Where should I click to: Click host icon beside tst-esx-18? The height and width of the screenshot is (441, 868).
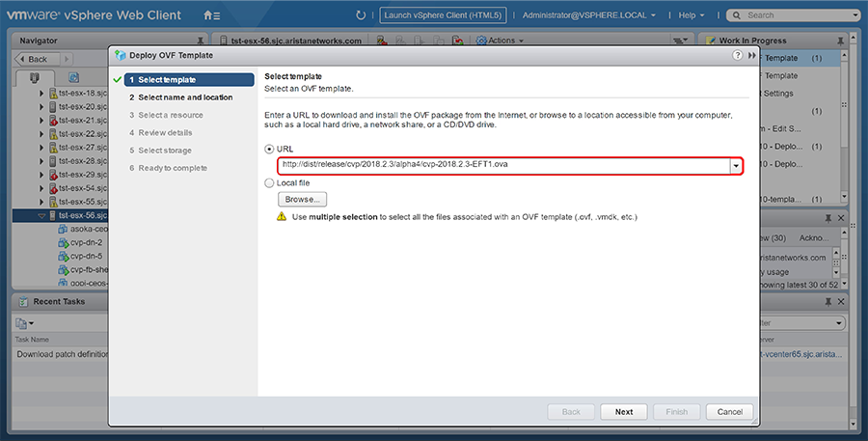tap(53, 93)
